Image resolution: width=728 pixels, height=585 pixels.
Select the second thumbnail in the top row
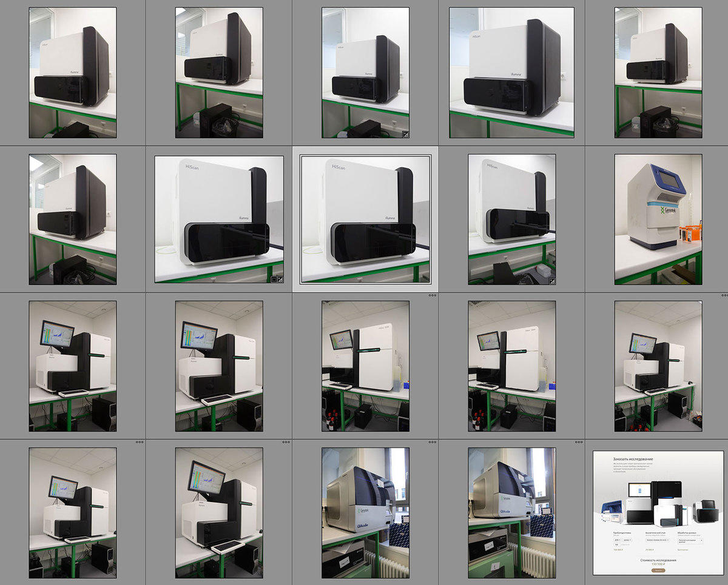(219, 73)
